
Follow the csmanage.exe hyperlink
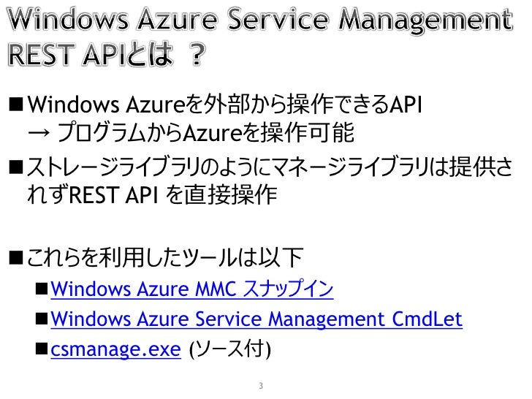[115, 349]
